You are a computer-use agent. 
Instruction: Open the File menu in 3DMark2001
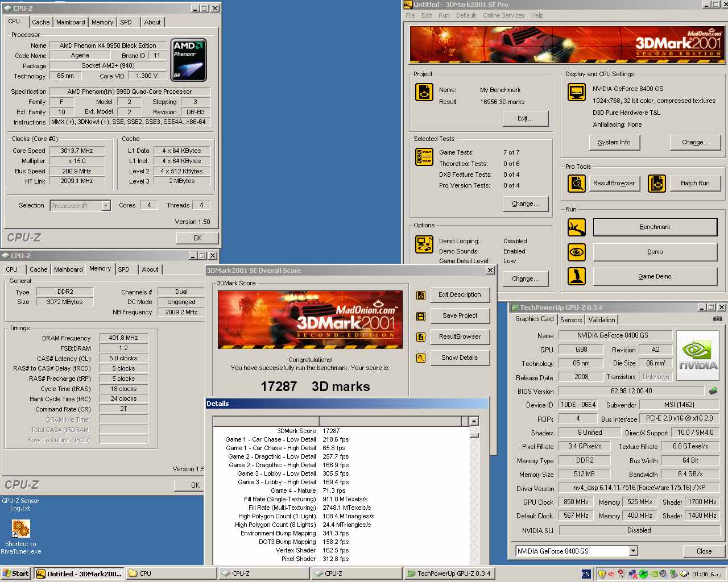pyautogui.click(x=410, y=15)
